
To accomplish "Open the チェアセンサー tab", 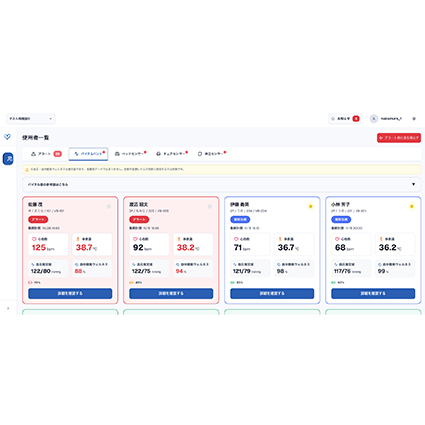I will pos(172,154).
